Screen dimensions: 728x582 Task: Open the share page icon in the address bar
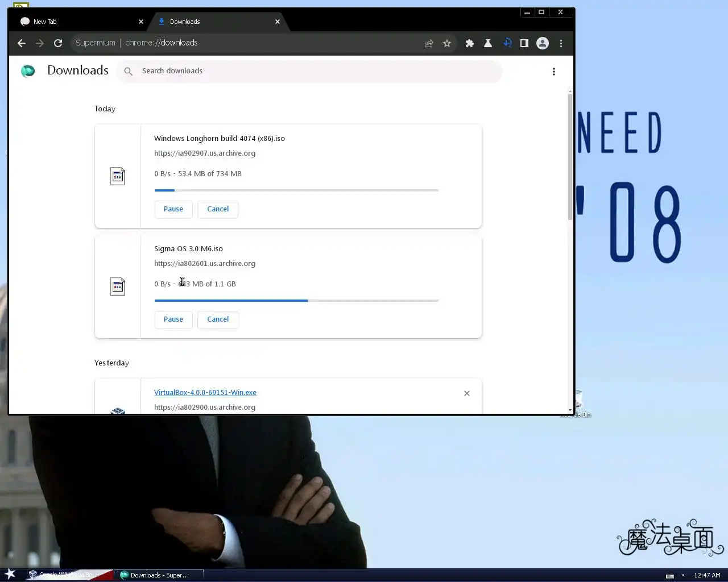(x=429, y=43)
